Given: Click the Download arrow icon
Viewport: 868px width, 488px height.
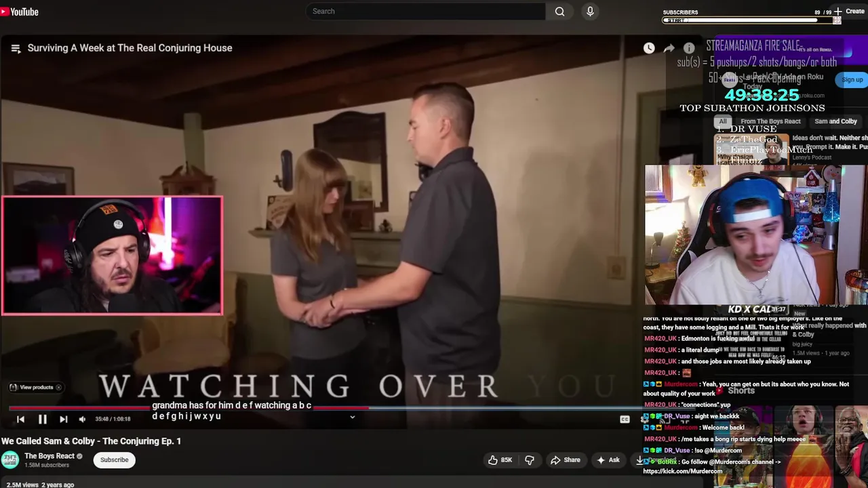Looking at the screenshot, I should [639, 460].
